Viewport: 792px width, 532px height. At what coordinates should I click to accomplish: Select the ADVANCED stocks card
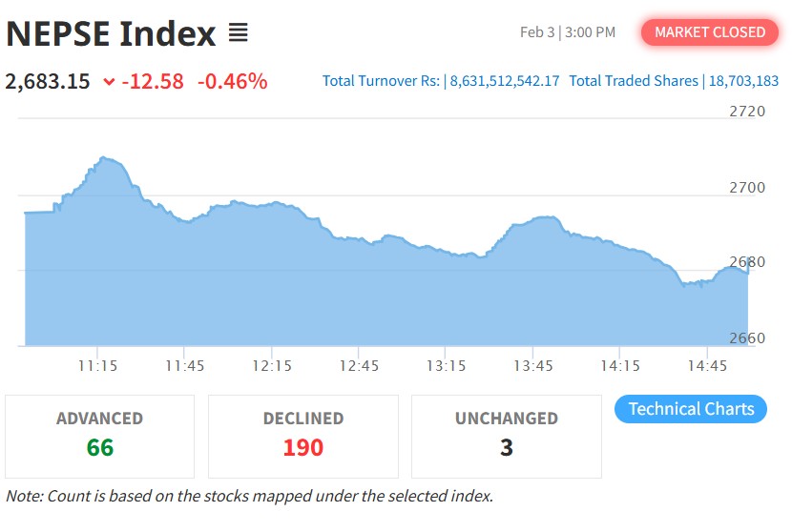click(99, 436)
